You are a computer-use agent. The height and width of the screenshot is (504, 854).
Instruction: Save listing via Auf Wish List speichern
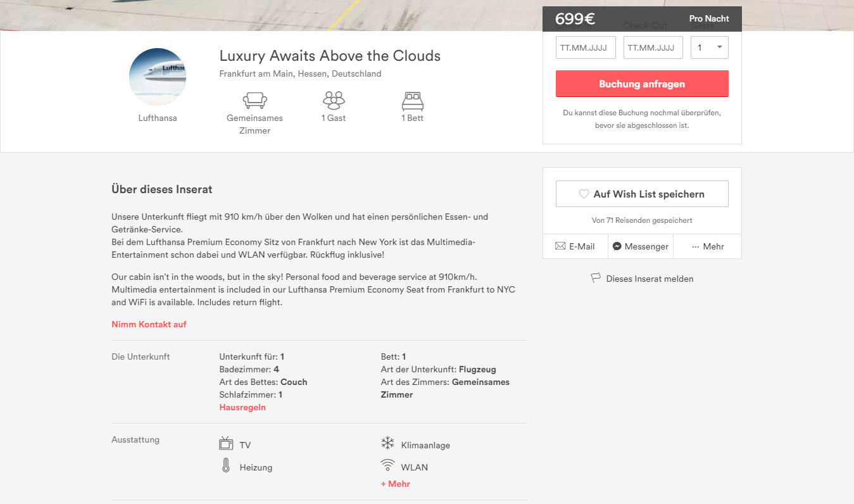pyautogui.click(x=642, y=194)
